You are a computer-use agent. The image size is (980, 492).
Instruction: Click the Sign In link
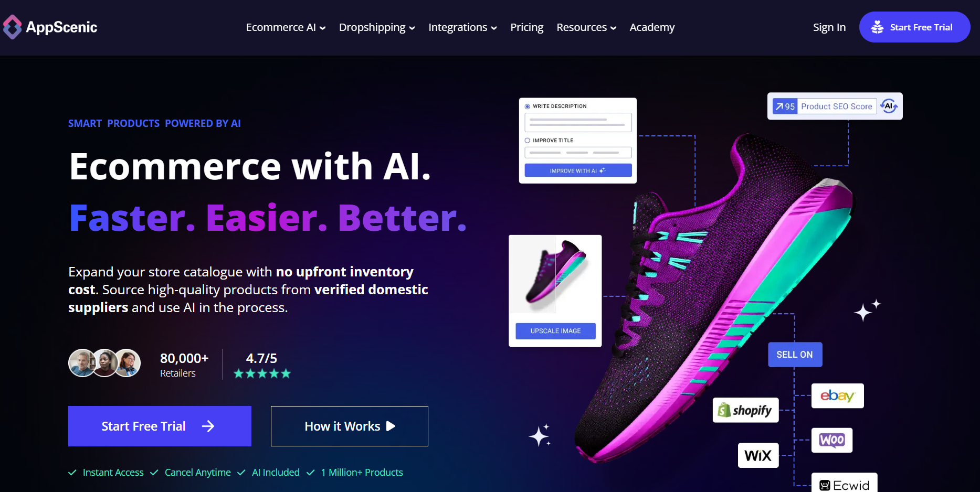click(x=829, y=27)
